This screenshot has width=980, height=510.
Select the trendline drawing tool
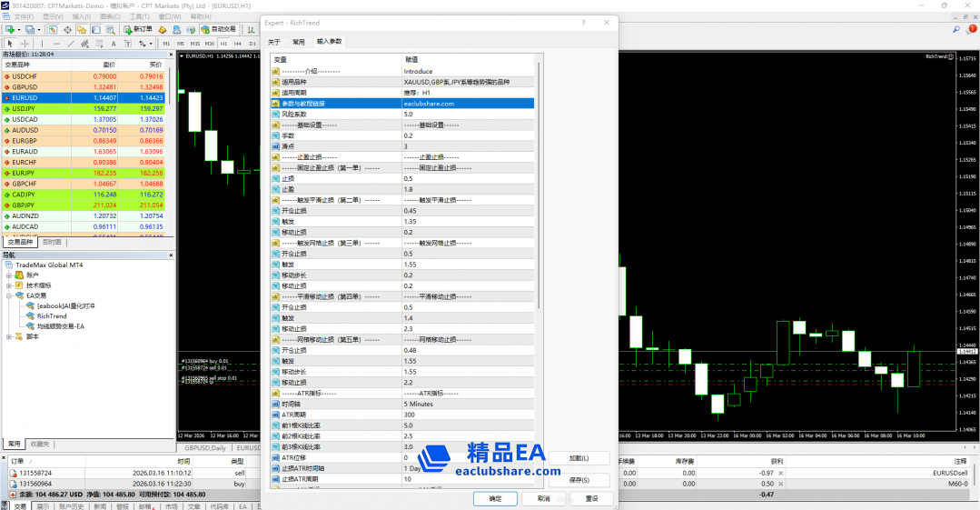point(71,43)
